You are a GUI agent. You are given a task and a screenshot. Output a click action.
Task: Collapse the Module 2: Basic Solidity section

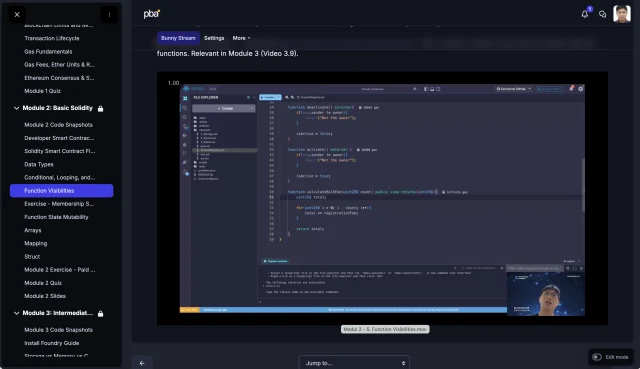[x=16, y=108]
